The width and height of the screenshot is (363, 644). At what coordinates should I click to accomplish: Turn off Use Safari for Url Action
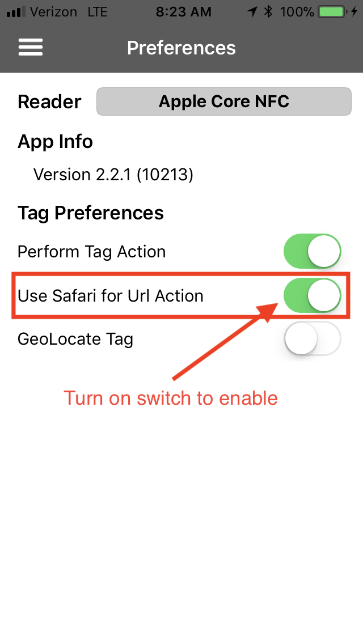click(x=312, y=295)
